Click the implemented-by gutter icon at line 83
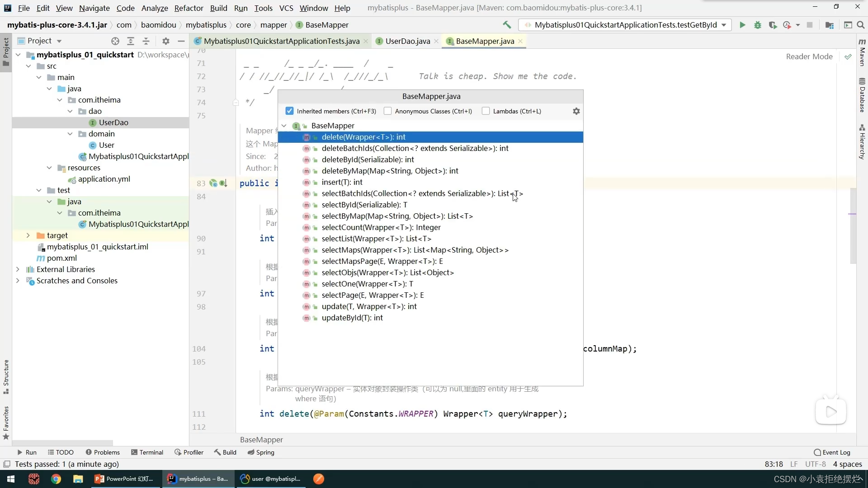This screenshot has height=488, width=868. (223, 183)
